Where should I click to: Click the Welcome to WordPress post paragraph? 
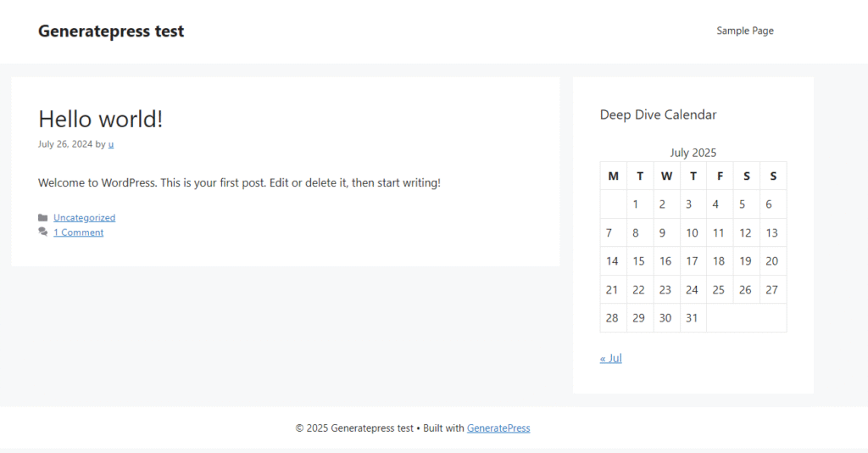[x=239, y=182]
